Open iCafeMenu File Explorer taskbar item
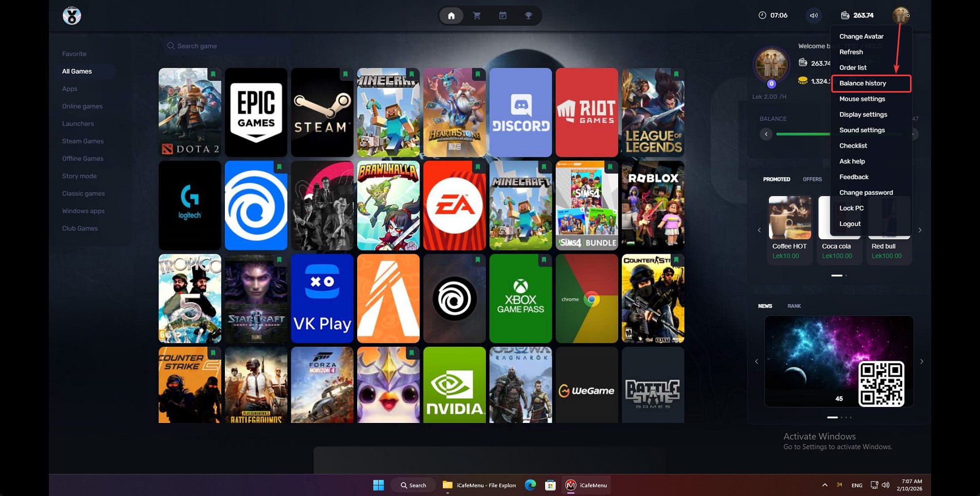The height and width of the screenshot is (496, 980). 479,485
